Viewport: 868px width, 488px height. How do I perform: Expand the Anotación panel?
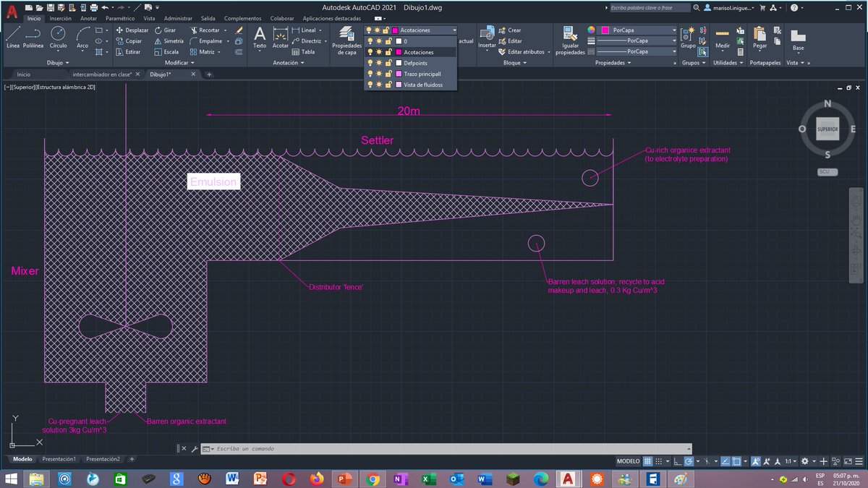pos(289,63)
